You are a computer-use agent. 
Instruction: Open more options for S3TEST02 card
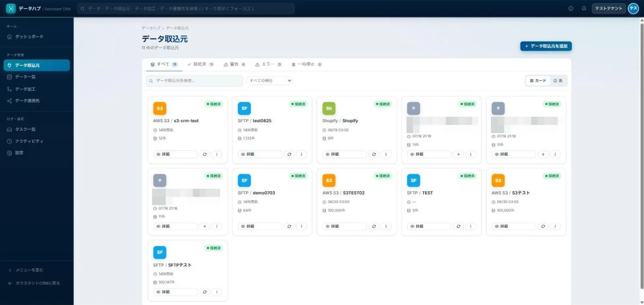386,226
